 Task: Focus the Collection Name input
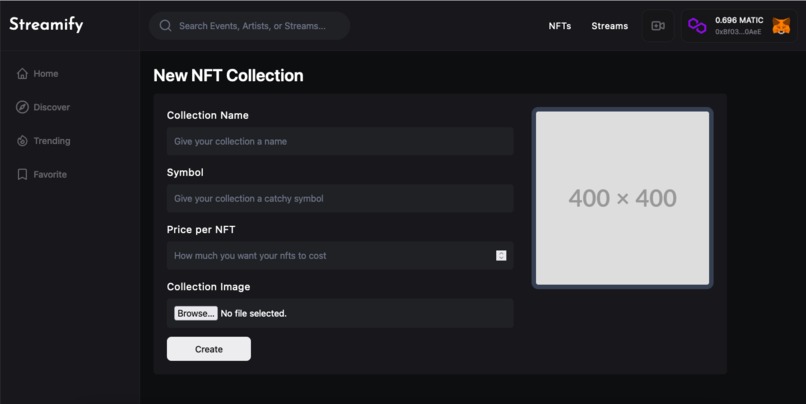(340, 141)
